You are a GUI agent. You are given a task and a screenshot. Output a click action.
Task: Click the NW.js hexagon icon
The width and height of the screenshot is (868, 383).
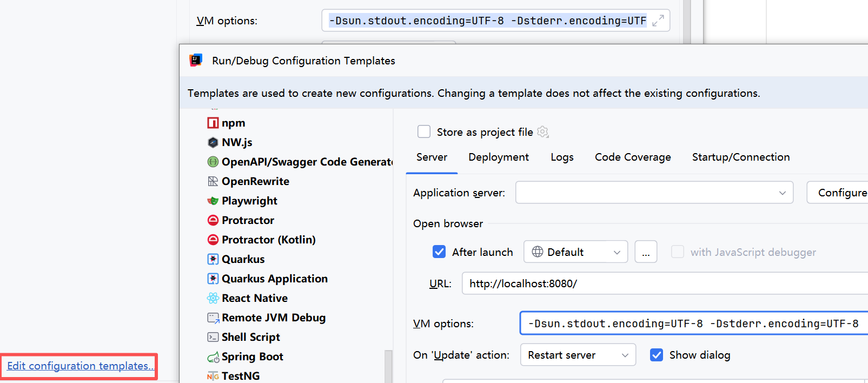pos(213,143)
